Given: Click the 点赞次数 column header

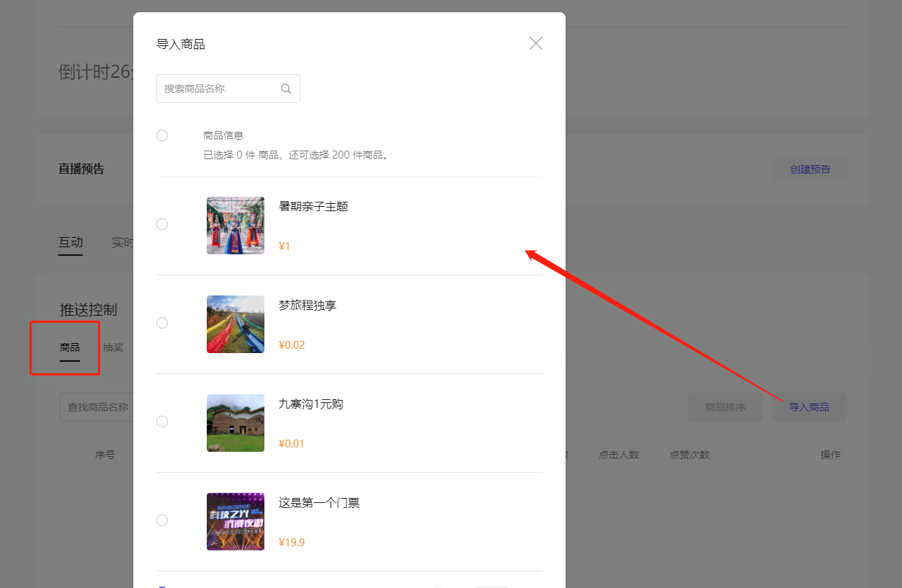Looking at the screenshot, I should pos(689,455).
